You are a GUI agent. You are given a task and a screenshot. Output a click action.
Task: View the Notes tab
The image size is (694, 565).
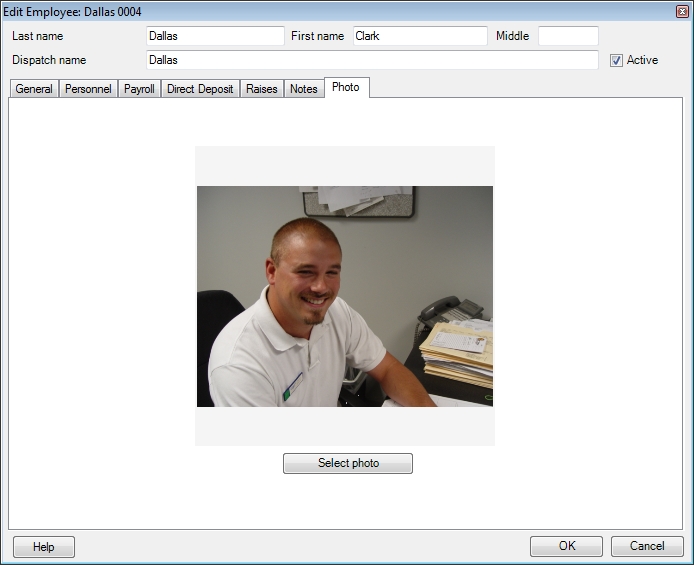pos(304,89)
